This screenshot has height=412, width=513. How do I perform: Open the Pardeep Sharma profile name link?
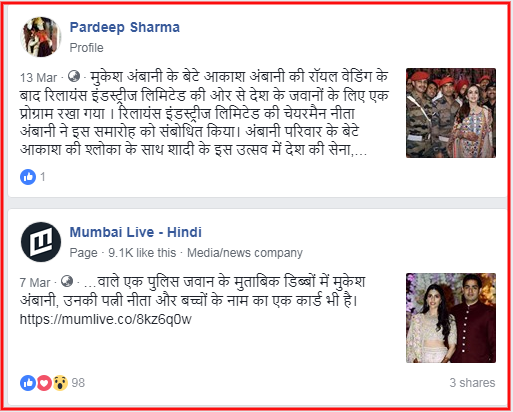(125, 27)
